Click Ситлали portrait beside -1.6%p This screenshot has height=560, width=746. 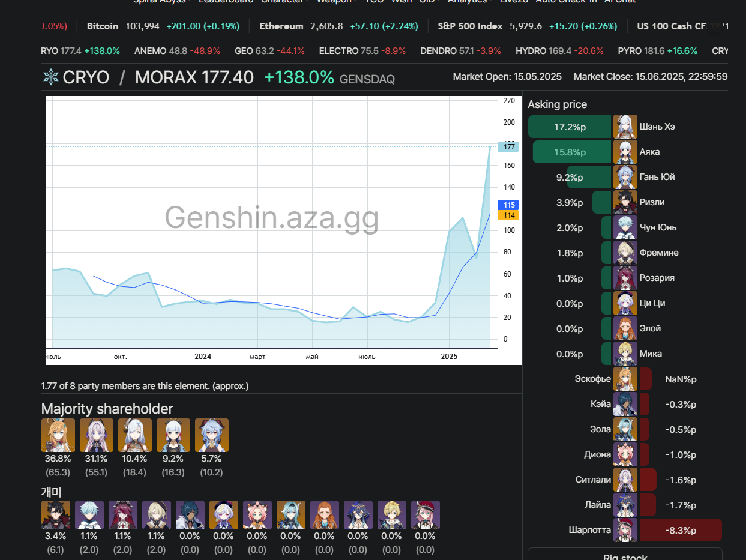point(625,480)
